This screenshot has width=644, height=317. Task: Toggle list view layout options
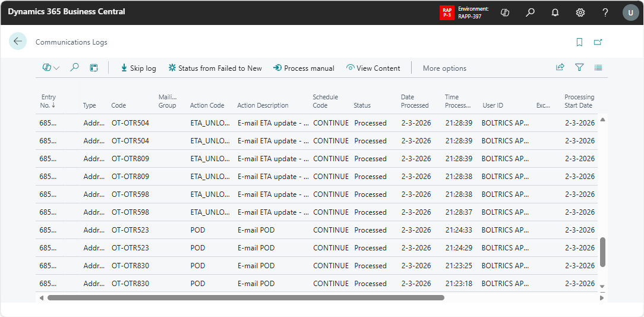598,68
